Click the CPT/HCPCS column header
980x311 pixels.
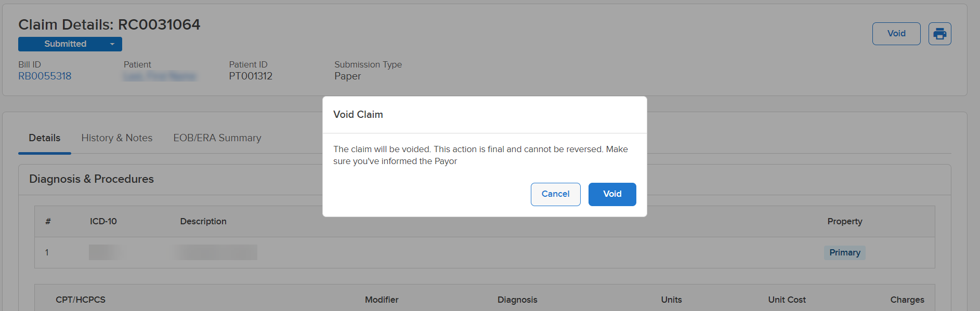[81, 300]
